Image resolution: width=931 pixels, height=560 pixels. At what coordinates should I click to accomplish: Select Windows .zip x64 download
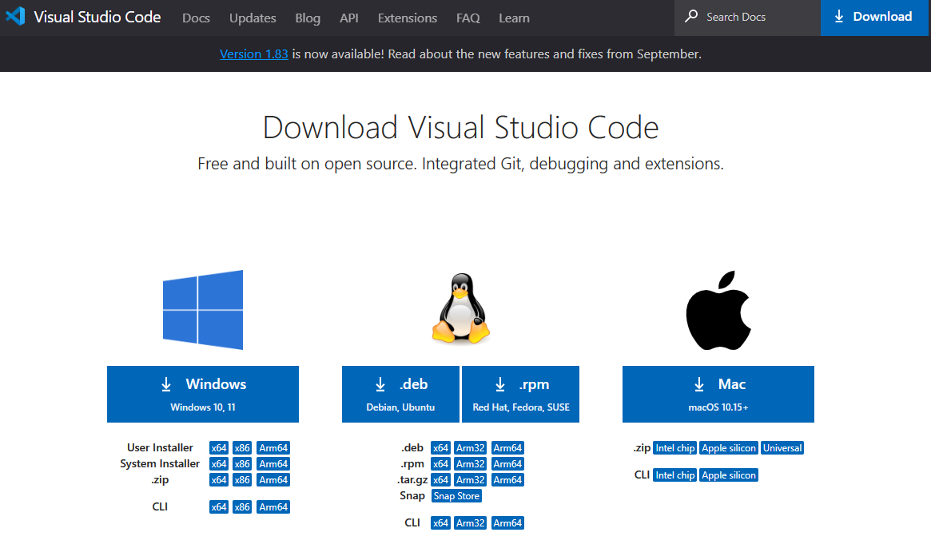[218, 480]
